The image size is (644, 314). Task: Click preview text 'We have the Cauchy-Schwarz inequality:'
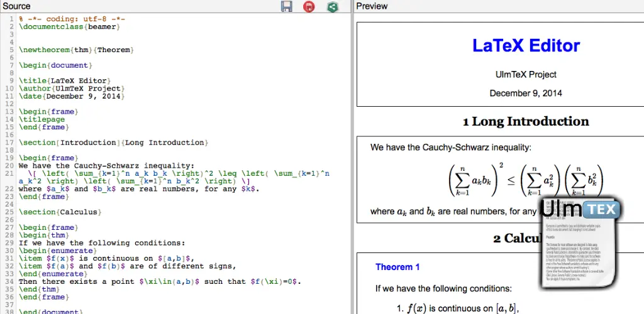[x=450, y=147]
